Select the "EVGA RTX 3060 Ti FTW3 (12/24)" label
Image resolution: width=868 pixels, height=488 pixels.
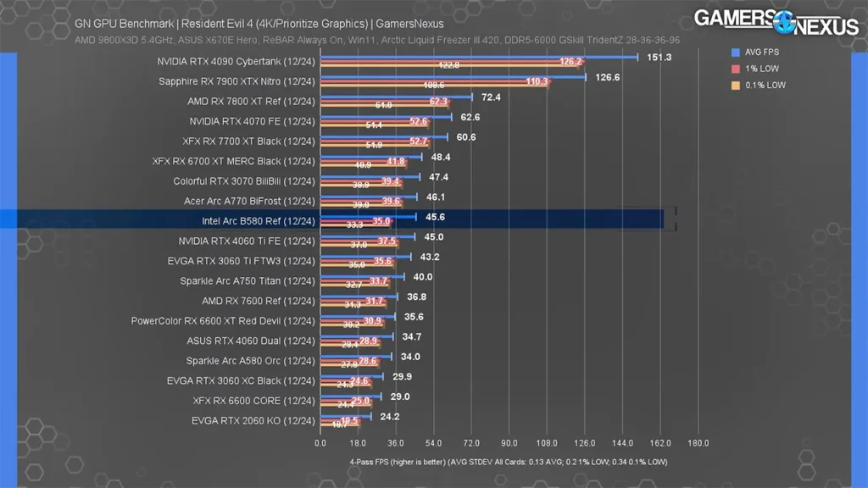point(242,261)
